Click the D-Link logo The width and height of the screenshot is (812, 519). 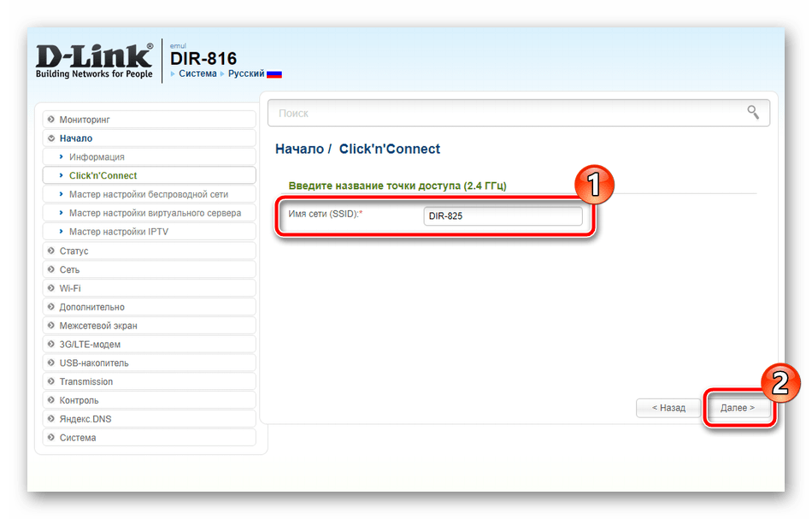pos(94,61)
